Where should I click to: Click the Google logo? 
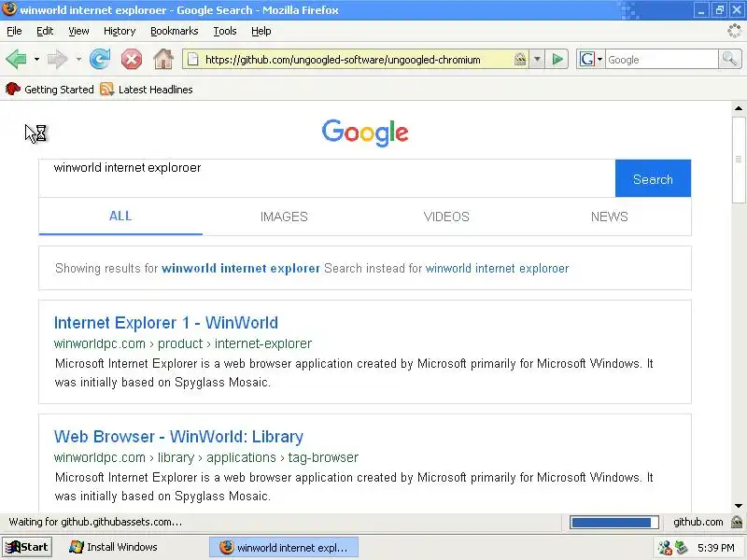coord(365,133)
